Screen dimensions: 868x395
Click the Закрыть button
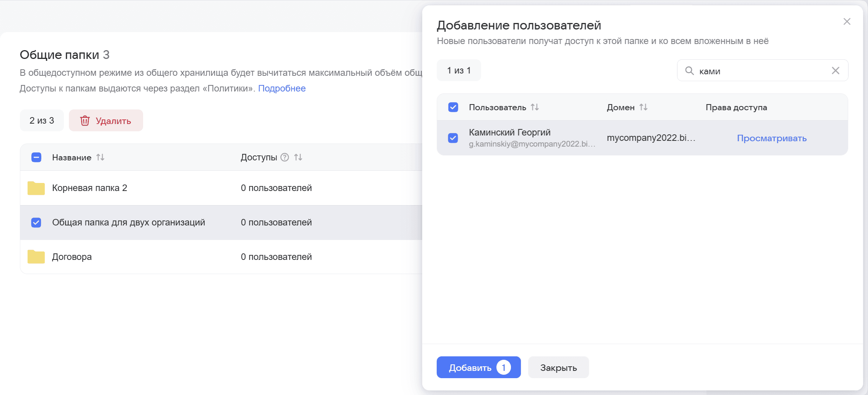[558, 367]
